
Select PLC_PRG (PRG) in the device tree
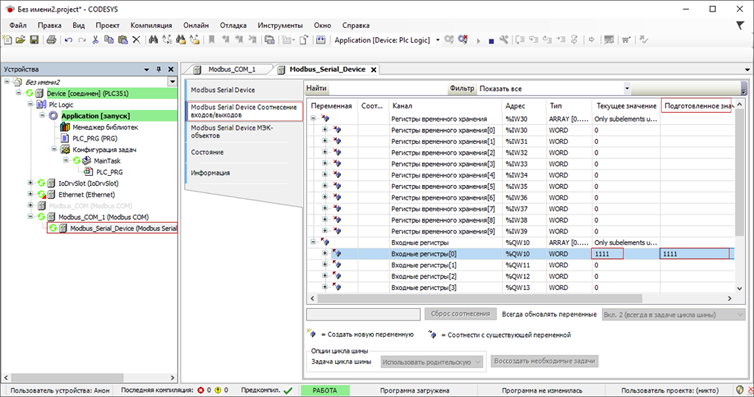coord(95,138)
